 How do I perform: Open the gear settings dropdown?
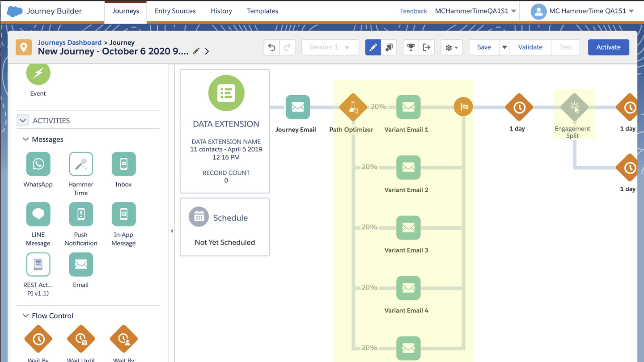[x=451, y=47]
